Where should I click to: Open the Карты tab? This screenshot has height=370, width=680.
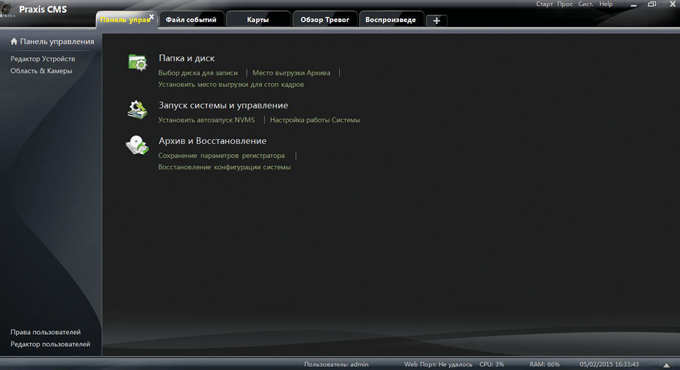pos(258,20)
